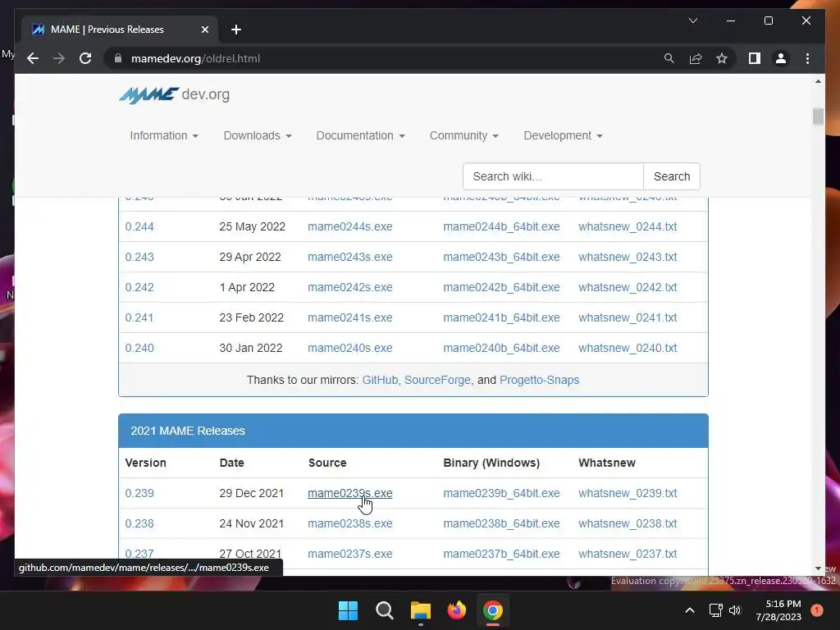
Task: Open whatsnew_0242.txt
Action: point(628,287)
